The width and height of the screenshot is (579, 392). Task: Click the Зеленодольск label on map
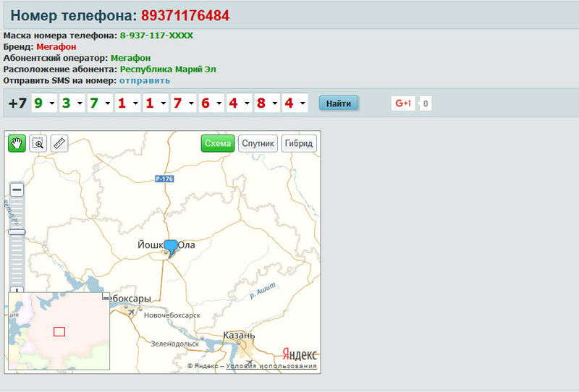point(174,344)
